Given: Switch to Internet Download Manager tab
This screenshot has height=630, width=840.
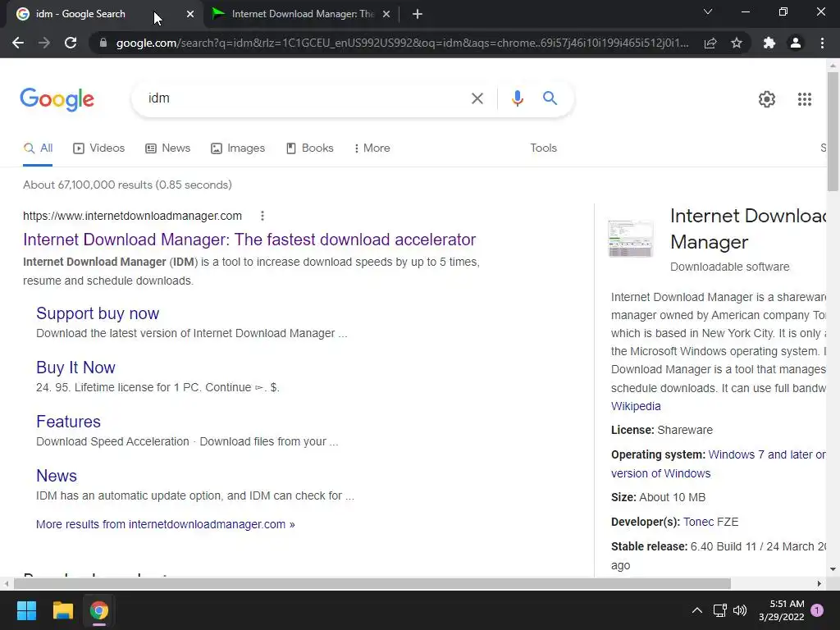Looking at the screenshot, I should (302, 14).
